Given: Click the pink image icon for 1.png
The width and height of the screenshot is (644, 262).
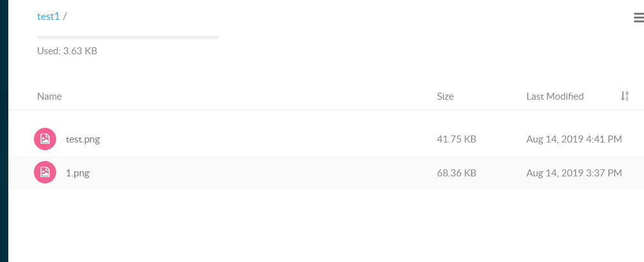Looking at the screenshot, I should (x=45, y=173).
